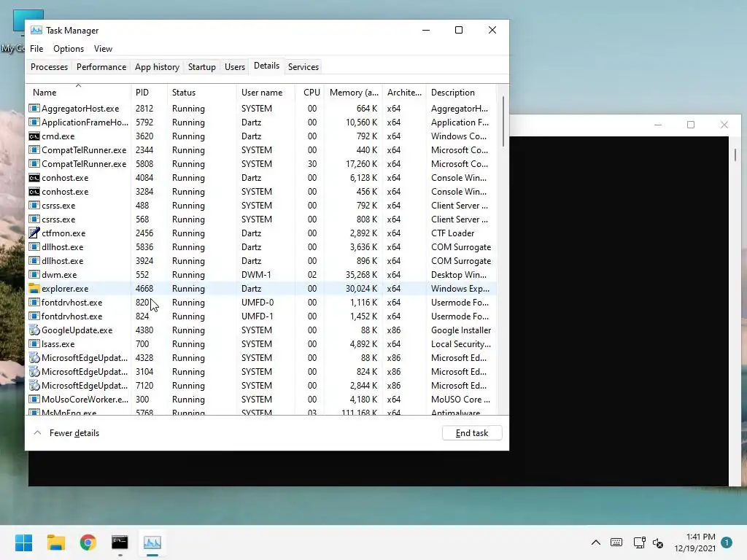Switch to the Performance tab

101,66
